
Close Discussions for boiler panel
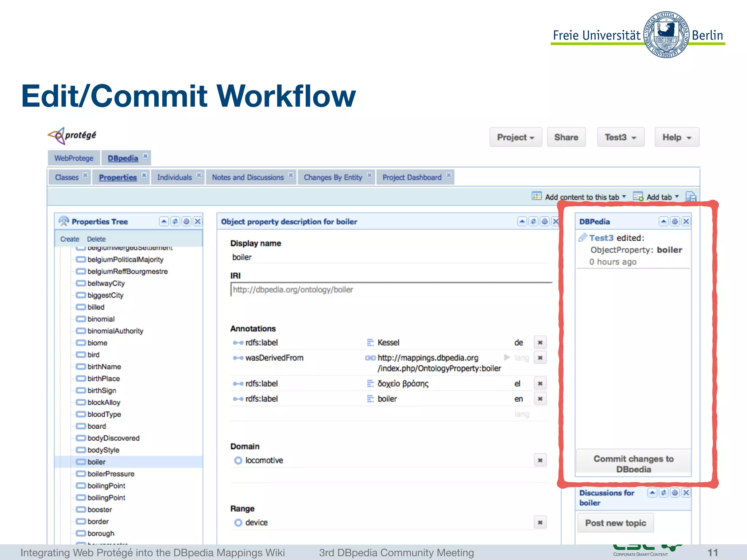pyautogui.click(x=686, y=493)
